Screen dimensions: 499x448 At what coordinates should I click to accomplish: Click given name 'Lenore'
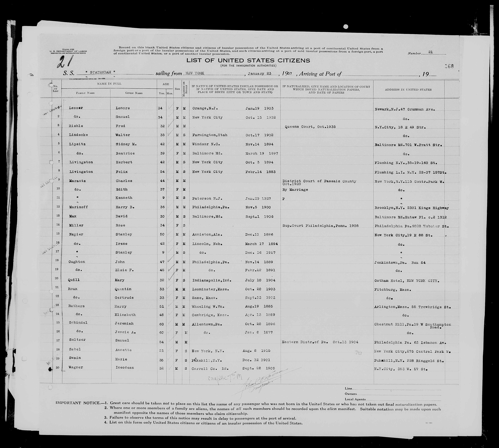coord(123,108)
